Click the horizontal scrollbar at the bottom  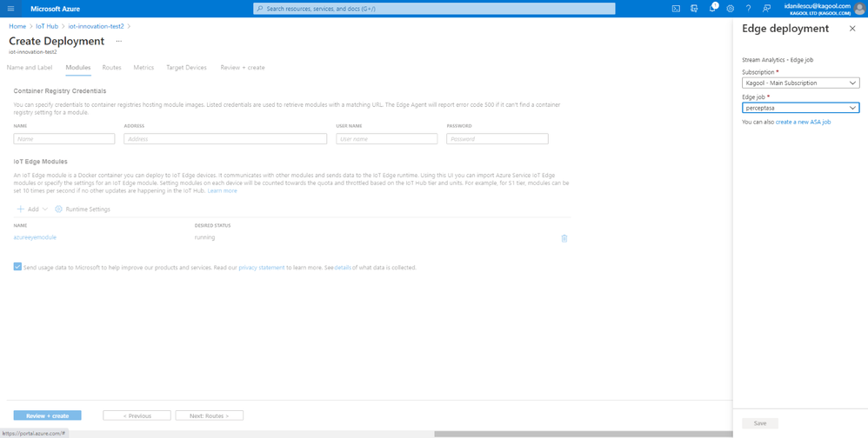pos(584,435)
